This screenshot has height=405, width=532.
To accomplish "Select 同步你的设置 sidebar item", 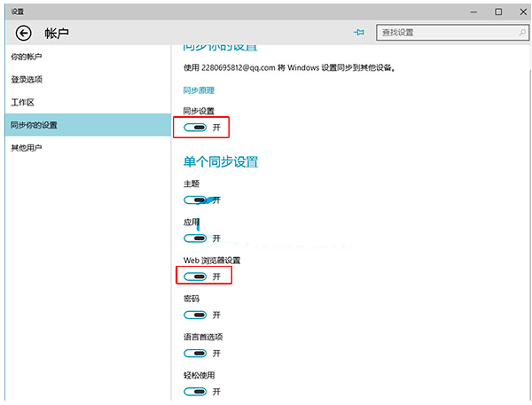I will (x=32, y=125).
